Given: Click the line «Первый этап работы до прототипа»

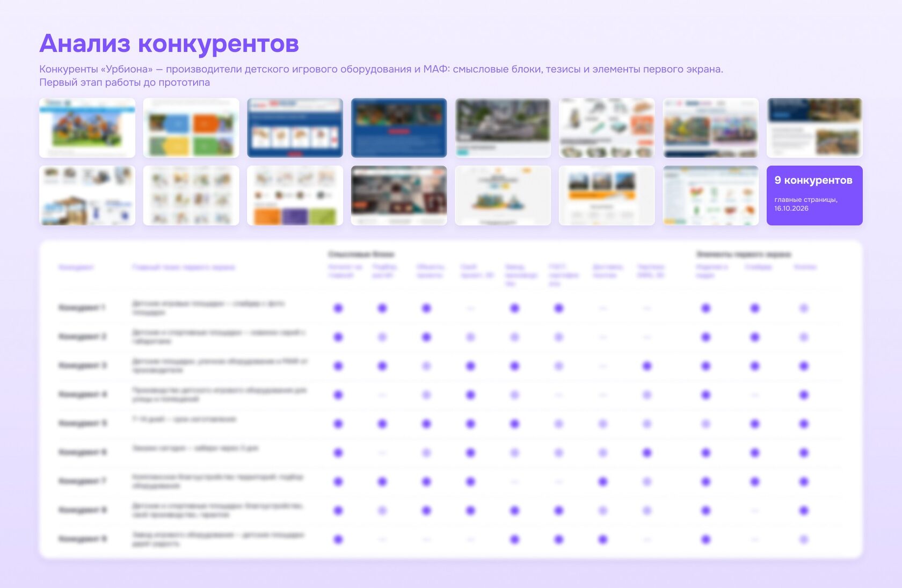Looking at the screenshot, I should click(125, 83).
